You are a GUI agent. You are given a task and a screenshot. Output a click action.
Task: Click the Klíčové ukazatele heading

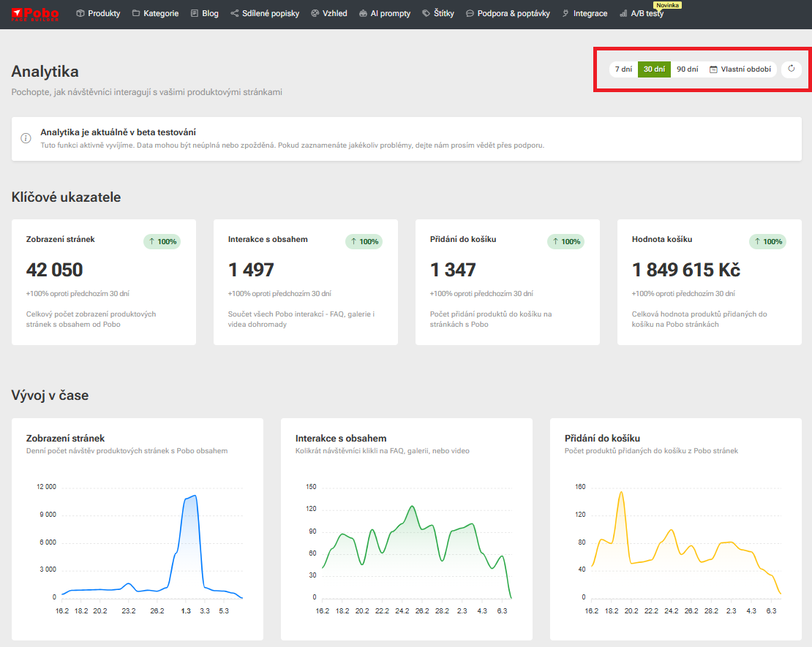click(x=66, y=197)
